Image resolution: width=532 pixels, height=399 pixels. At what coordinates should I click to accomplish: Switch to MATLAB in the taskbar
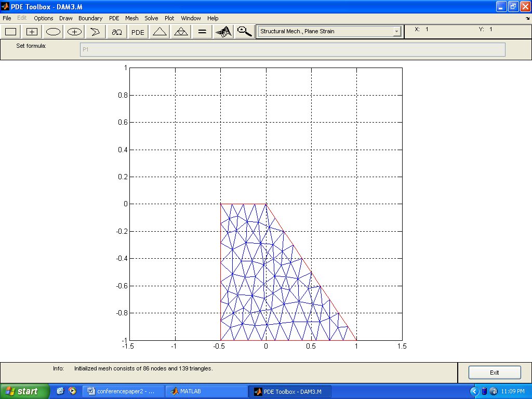coord(206,391)
